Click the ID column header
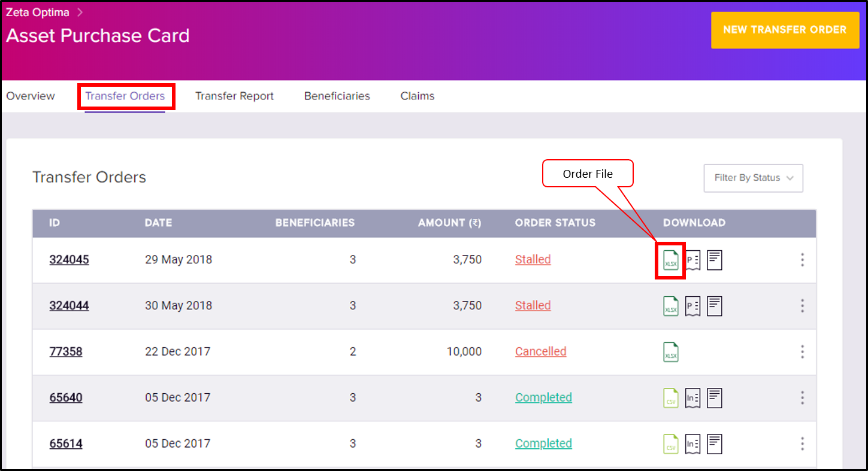 point(55,223)
